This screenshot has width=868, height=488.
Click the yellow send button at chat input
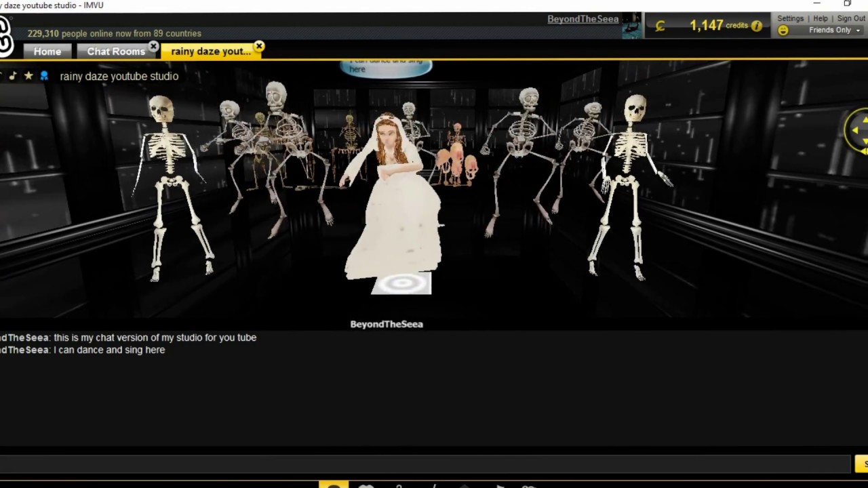[x=862, y=464]
